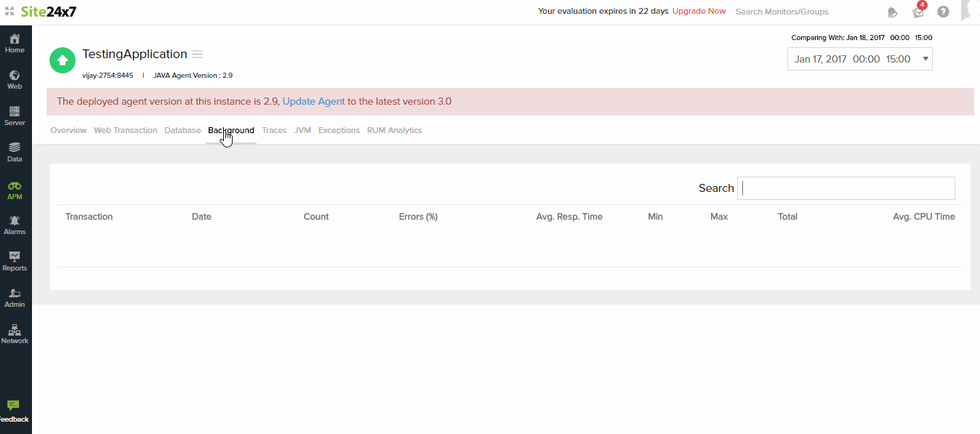
Task: Open notifications with badge count 4
Action: pyautogui.click(x=918, y=12)
